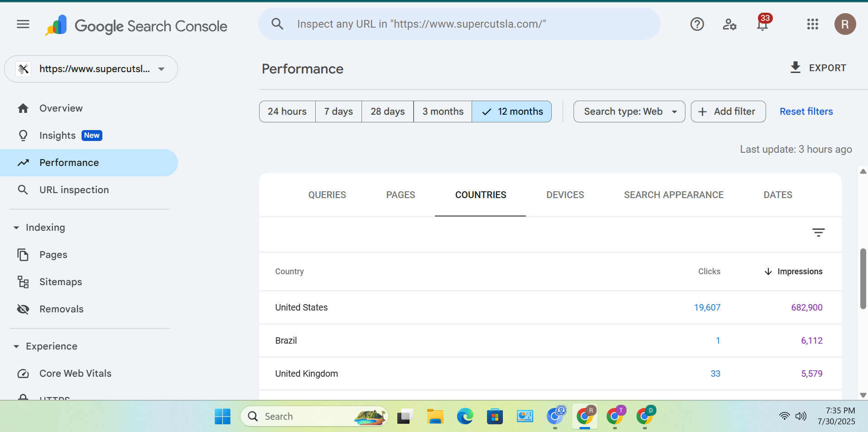
Task: Click the Sitemaps tree icon
Action: click(x=23, y=282)
